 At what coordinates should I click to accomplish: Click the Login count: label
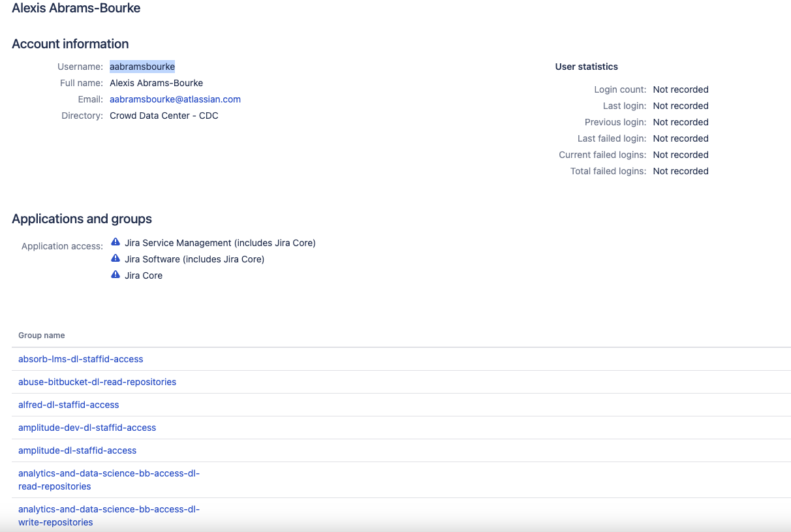click(x=620, y=89)
